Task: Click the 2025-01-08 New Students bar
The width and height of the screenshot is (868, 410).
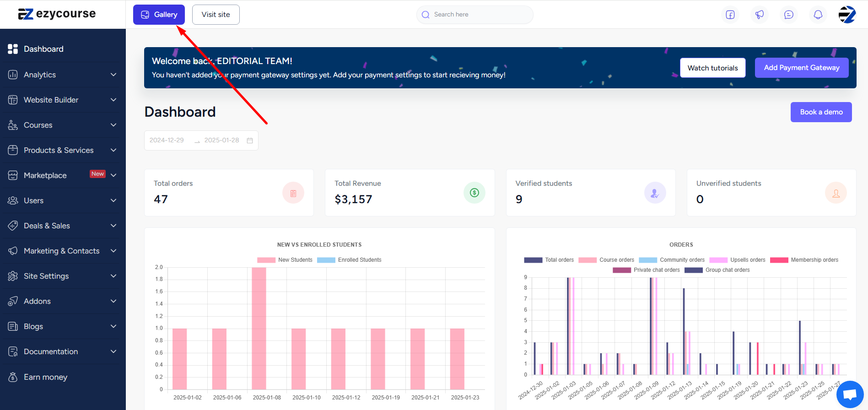Action: [259, 329]
